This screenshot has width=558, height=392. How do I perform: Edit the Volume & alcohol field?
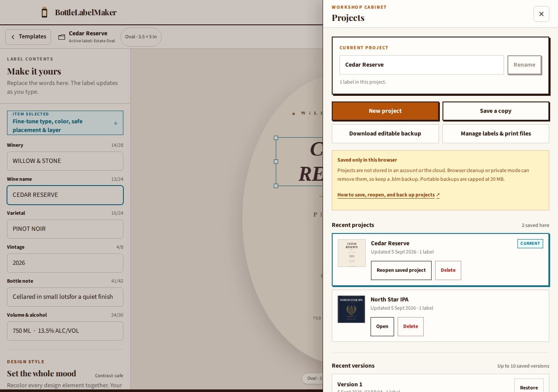click(x=65, y=331)
